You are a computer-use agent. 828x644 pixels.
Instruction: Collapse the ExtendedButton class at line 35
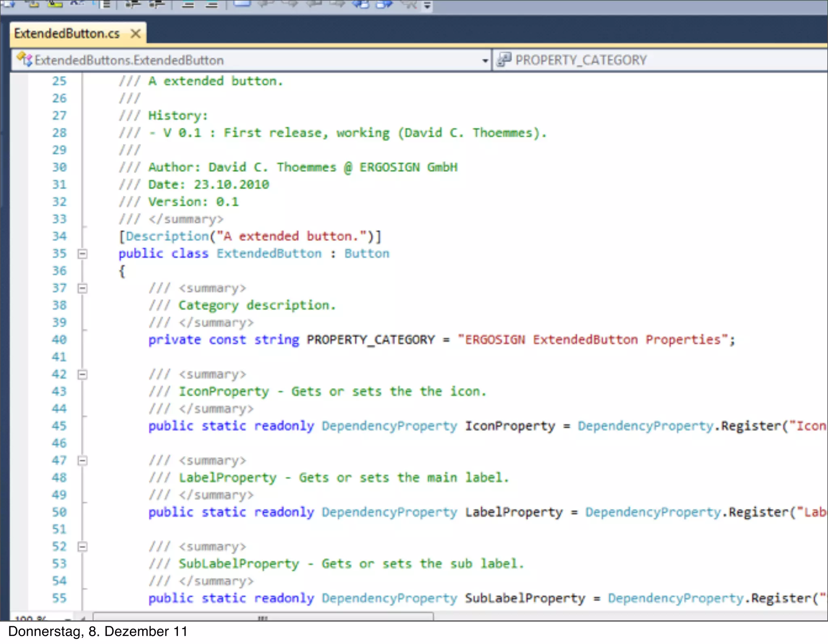(x=82, y=254)
